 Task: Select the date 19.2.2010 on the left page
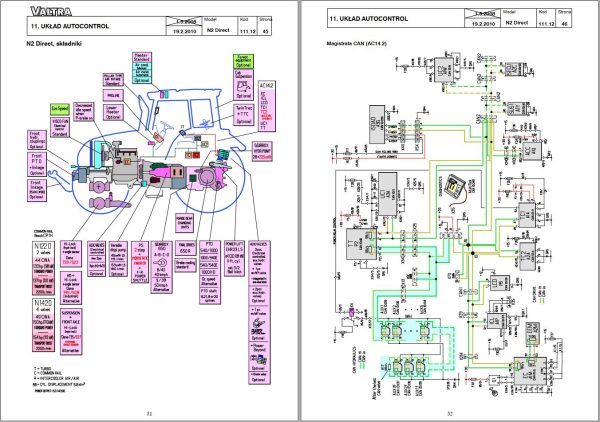pyautogui.click(x=184, y=32)
